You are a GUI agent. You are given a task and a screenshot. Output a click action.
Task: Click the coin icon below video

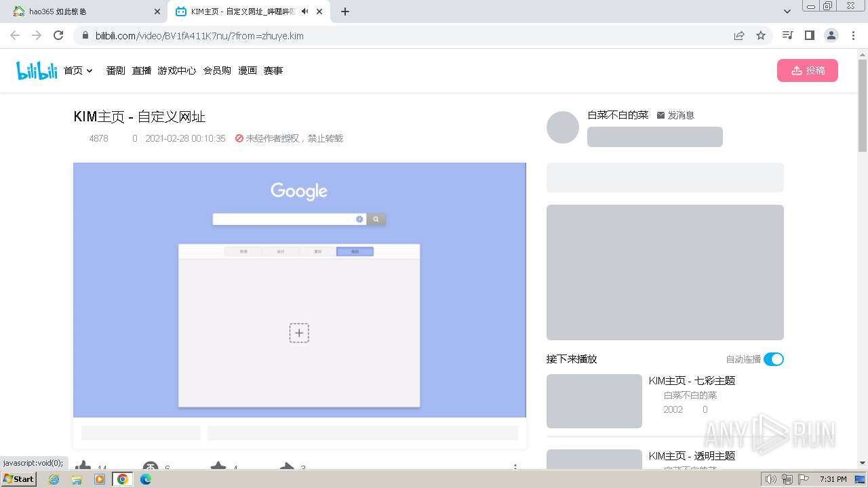click(151, 466)
